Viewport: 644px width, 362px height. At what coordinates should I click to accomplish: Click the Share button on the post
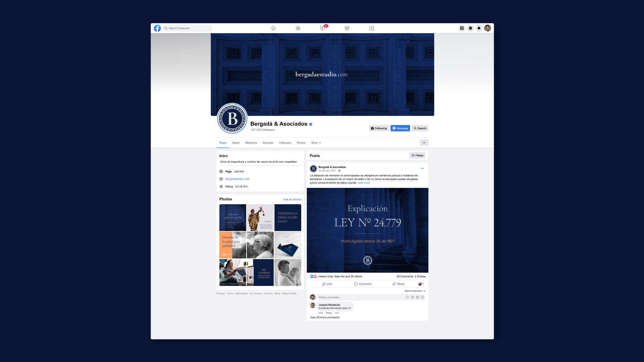(x=398, y=284)
